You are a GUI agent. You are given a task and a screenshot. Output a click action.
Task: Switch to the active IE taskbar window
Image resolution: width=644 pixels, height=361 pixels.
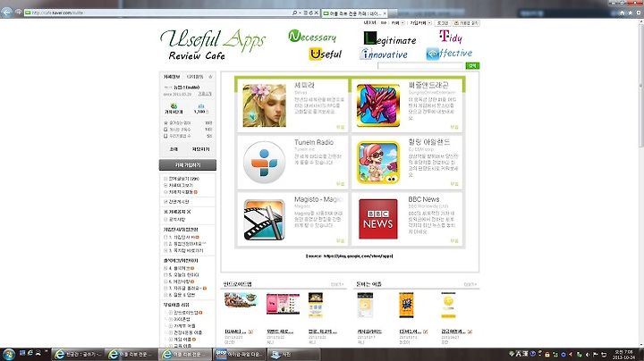coord(186,354)
